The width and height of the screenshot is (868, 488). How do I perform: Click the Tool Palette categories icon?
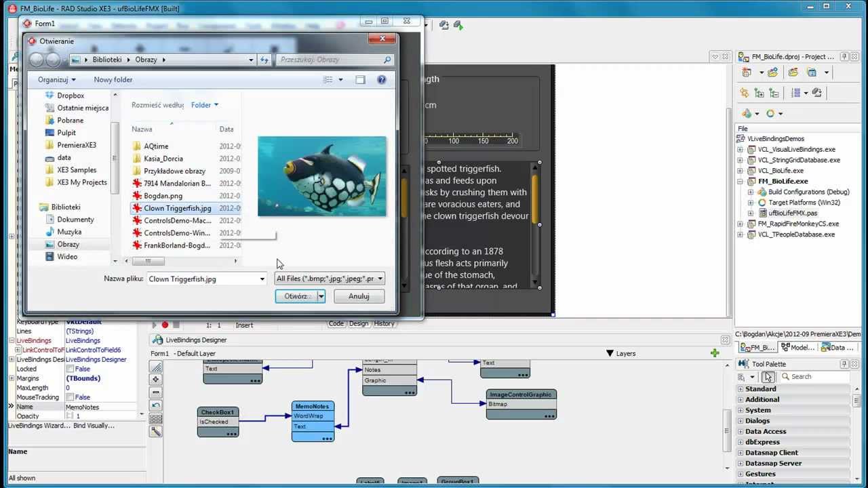click(742, 377)
